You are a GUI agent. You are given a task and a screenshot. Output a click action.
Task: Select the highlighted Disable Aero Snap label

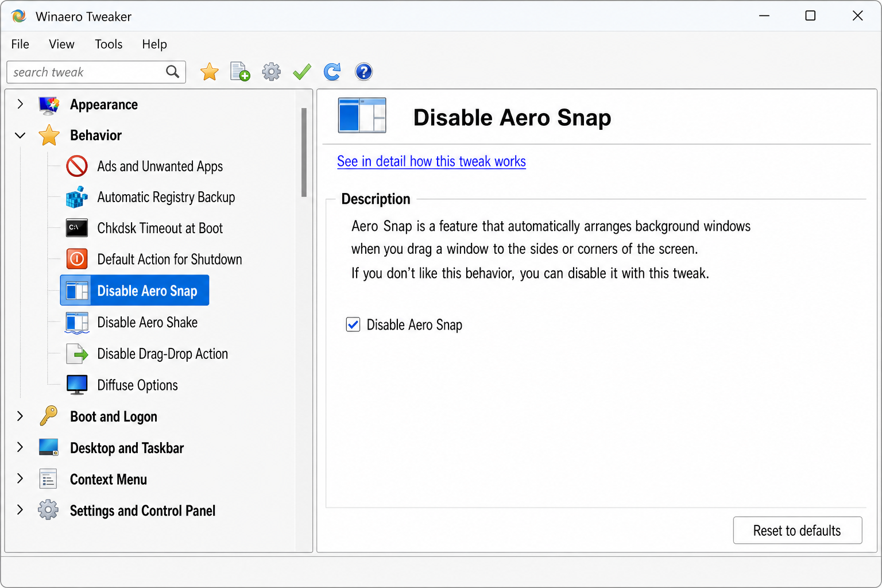(x=147, y=291)
